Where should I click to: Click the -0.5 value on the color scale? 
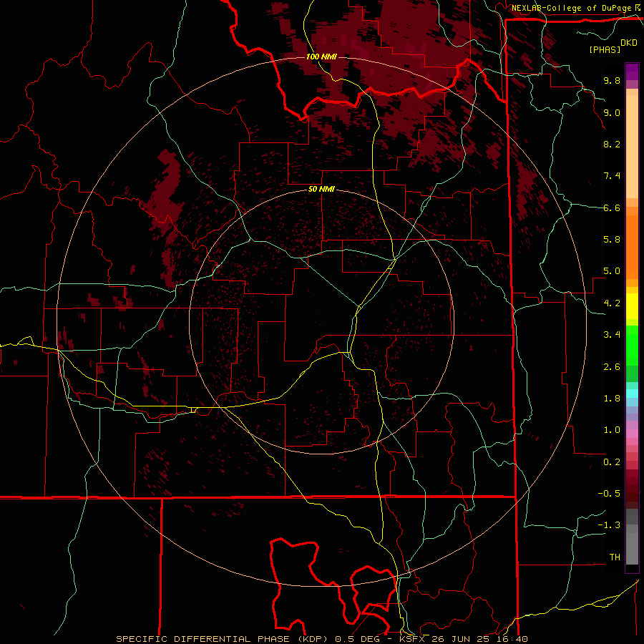(x=609, y=494)
